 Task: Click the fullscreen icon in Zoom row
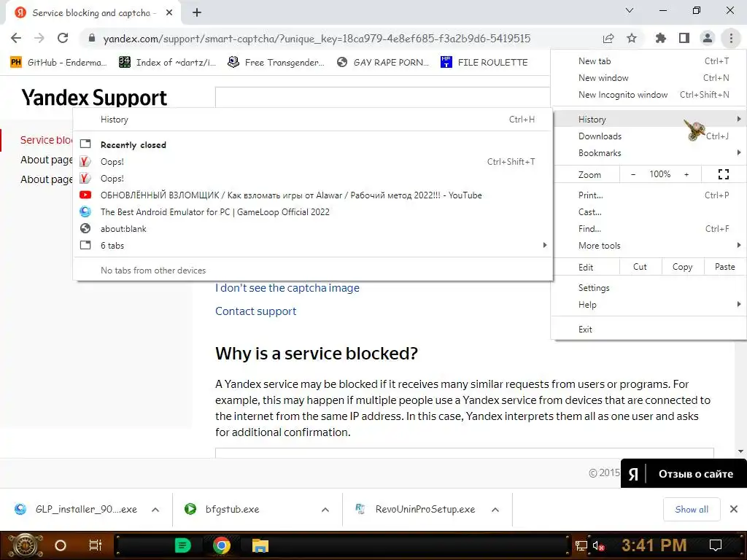(723, 174)
